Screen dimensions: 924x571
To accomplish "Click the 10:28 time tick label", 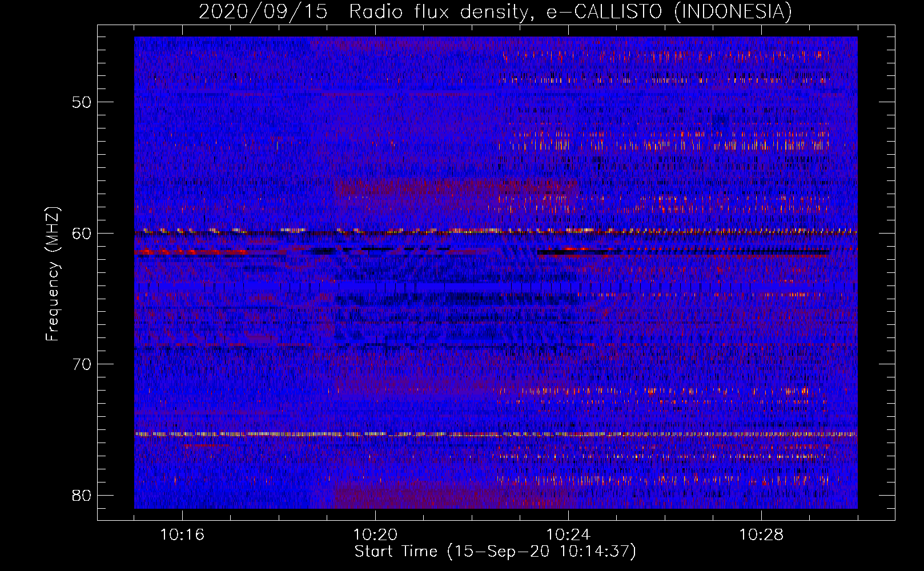I will point(761,535).
